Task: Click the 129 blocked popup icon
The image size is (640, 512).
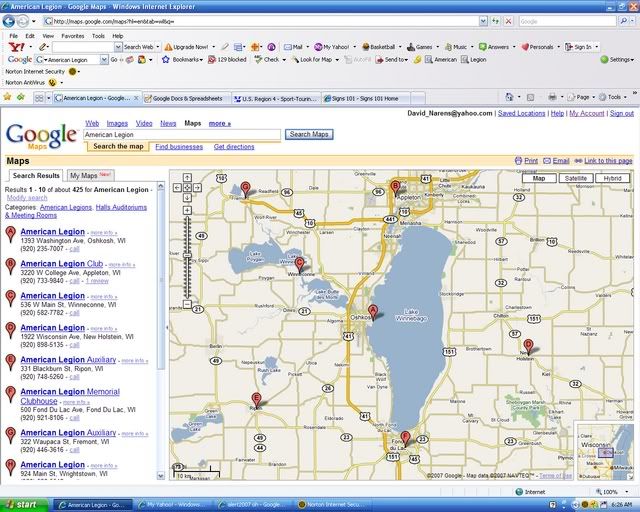Action: pyautogui.click(x=211, y=60)
